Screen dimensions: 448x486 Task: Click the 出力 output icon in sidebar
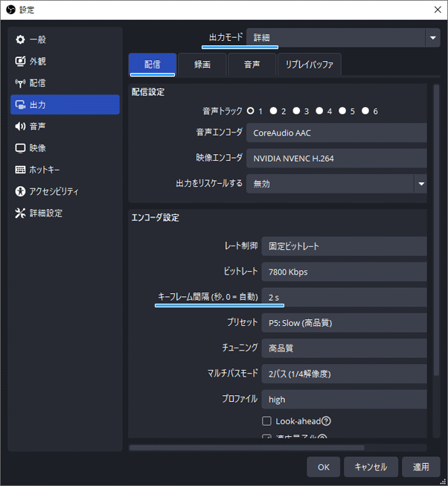click(20, 105)
